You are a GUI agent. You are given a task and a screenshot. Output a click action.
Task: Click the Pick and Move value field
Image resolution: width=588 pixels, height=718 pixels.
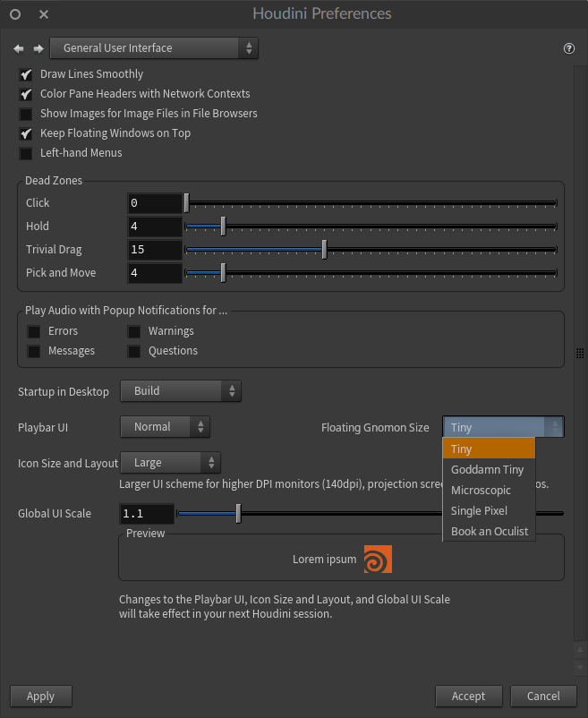click(x=155, y=273)
